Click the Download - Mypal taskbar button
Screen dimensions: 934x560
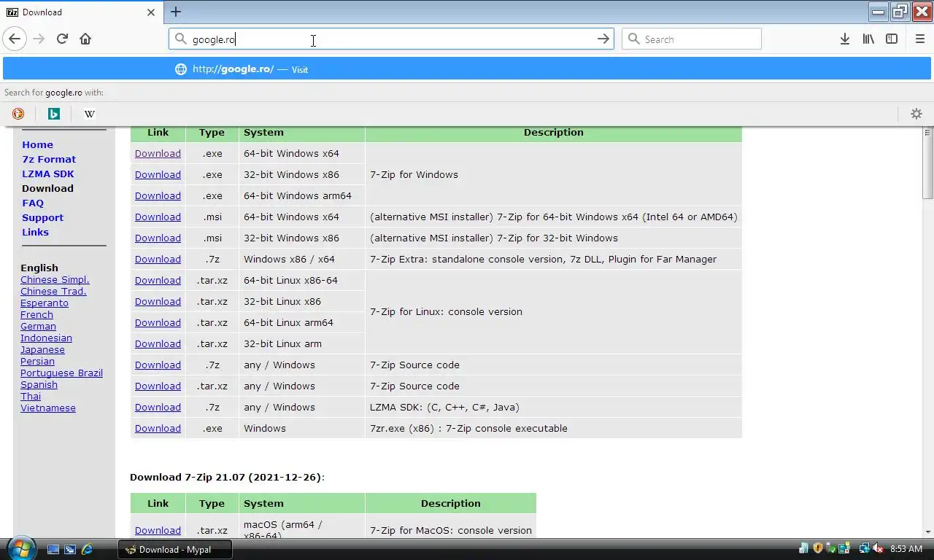click(175, 549)
